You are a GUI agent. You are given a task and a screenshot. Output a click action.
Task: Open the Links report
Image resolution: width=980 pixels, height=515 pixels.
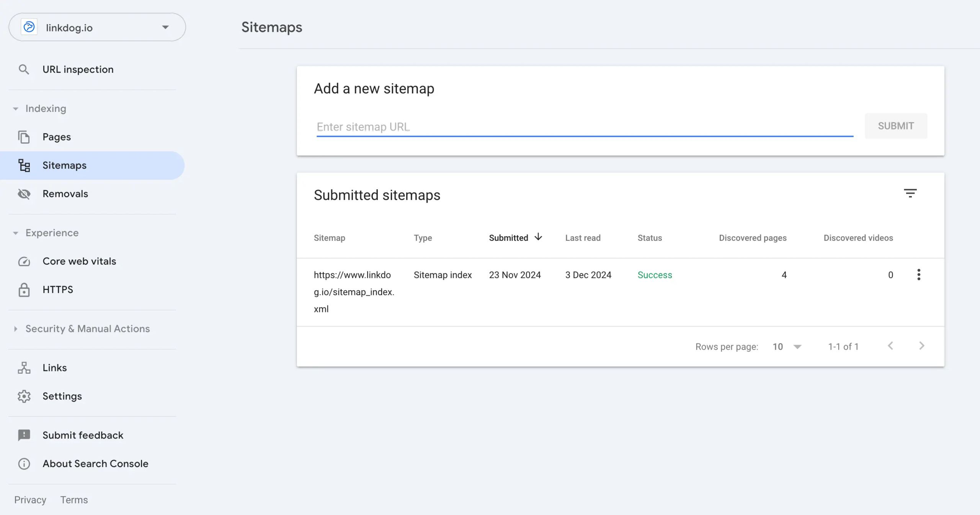pyautogui.click(x=55, y=368)
